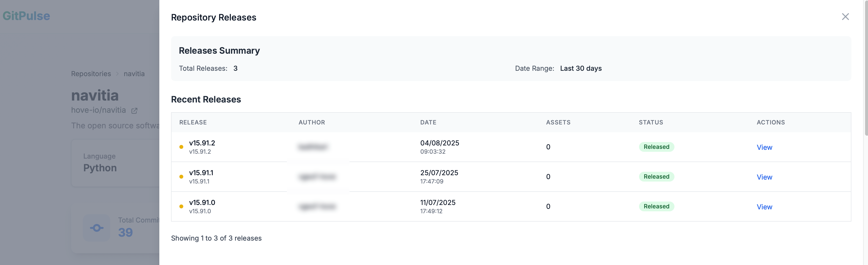Select the DATE column header
The image size is (868, 265).
(428, 122)
